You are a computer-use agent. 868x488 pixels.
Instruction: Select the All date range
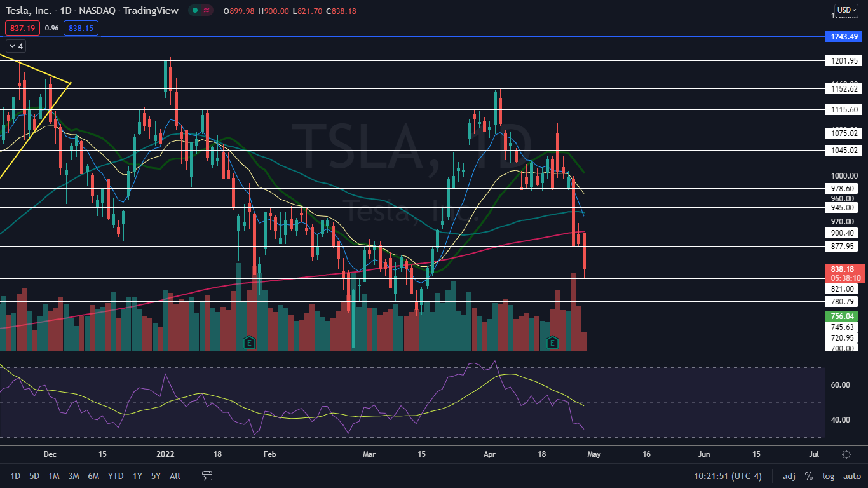pyautogui.click(x=175, y=476)
